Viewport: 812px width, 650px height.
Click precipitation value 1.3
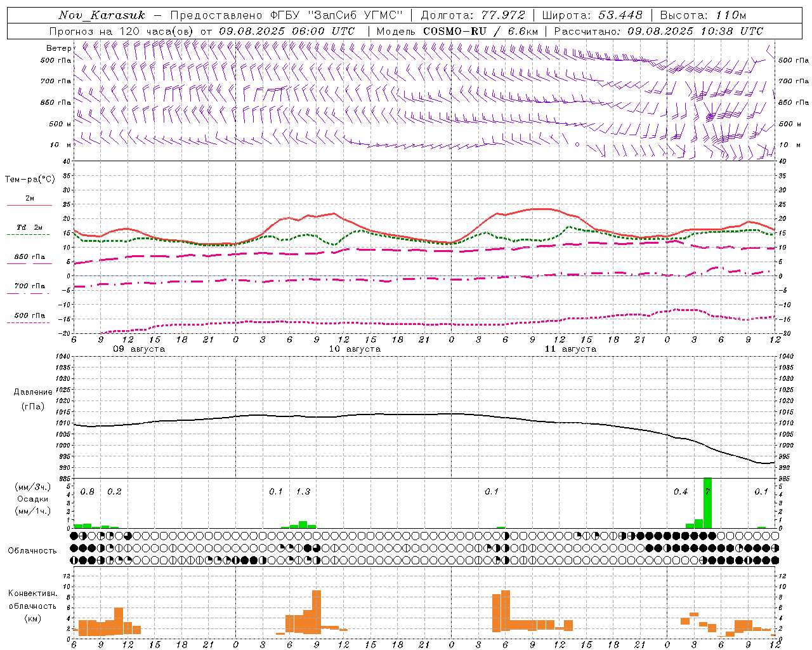(x=303, y=492)
